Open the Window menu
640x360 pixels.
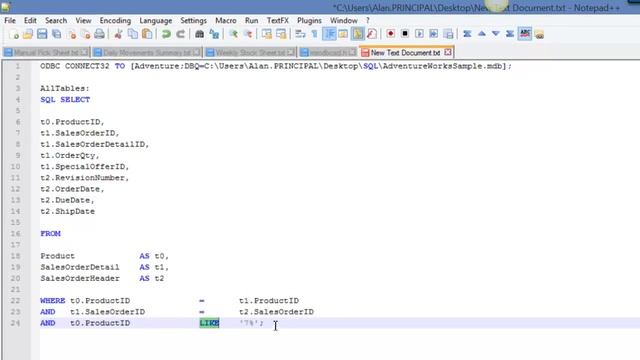coord(344,20)
